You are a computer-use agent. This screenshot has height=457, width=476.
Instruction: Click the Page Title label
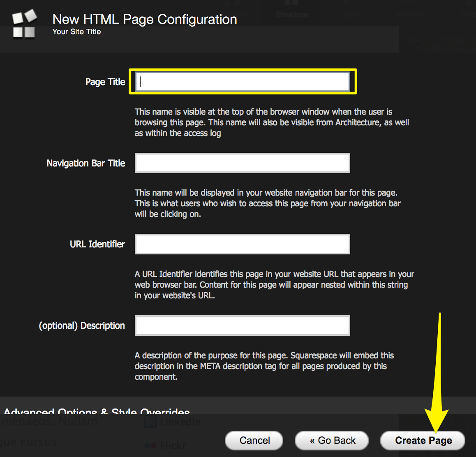click(x=105, y=82)
